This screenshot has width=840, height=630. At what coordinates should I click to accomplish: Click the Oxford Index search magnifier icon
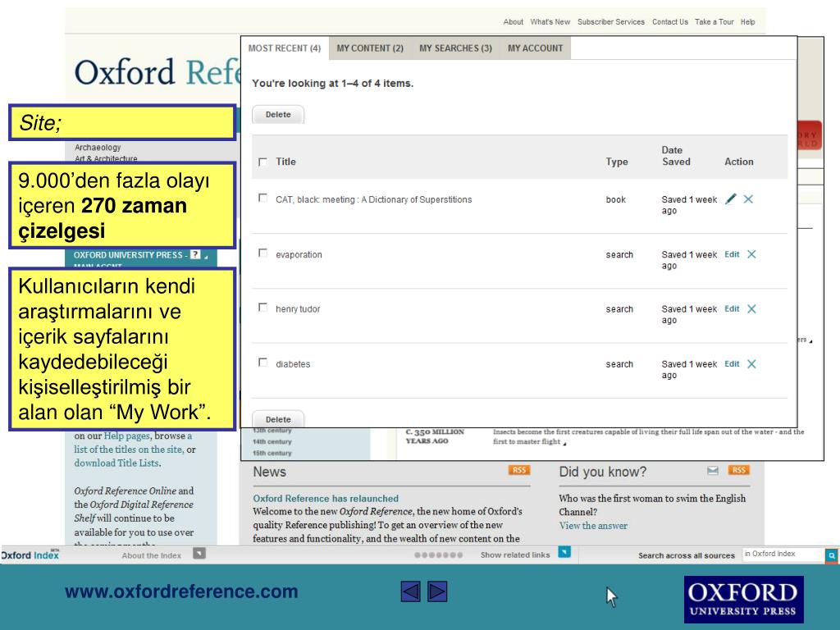click(x=832, y=555)
